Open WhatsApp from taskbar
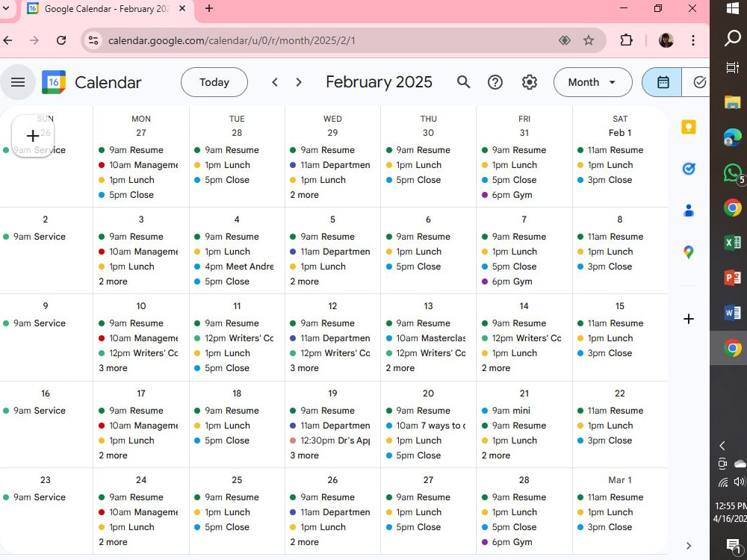This screenshot has height=560, width=747. (732, 172)
